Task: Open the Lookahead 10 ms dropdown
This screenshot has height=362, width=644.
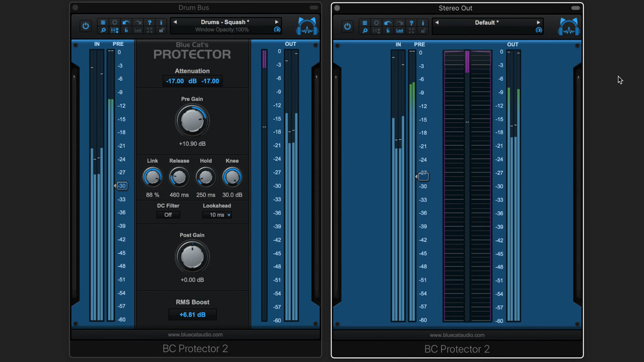Action: click(x=217, y=215)
